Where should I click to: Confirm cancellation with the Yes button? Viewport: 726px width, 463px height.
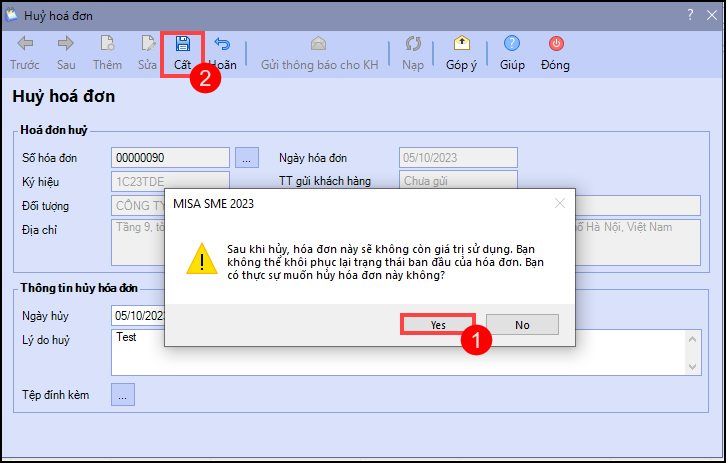click(x=438, y=325)
